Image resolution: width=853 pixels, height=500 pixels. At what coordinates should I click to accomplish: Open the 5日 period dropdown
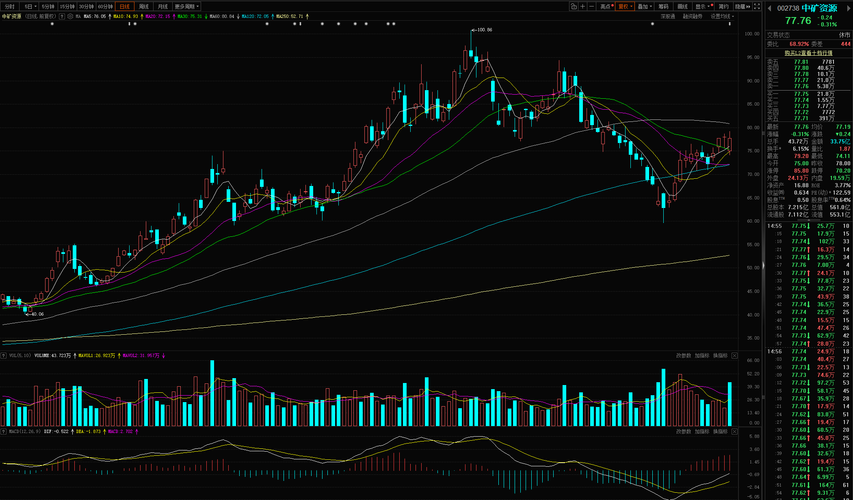click(29, 7)
